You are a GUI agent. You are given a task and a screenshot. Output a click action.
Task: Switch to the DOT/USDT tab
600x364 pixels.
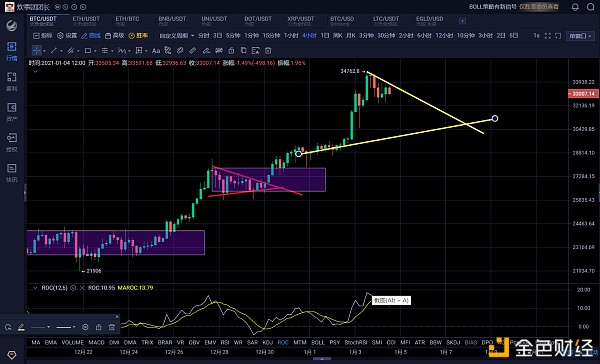[258, 21]
